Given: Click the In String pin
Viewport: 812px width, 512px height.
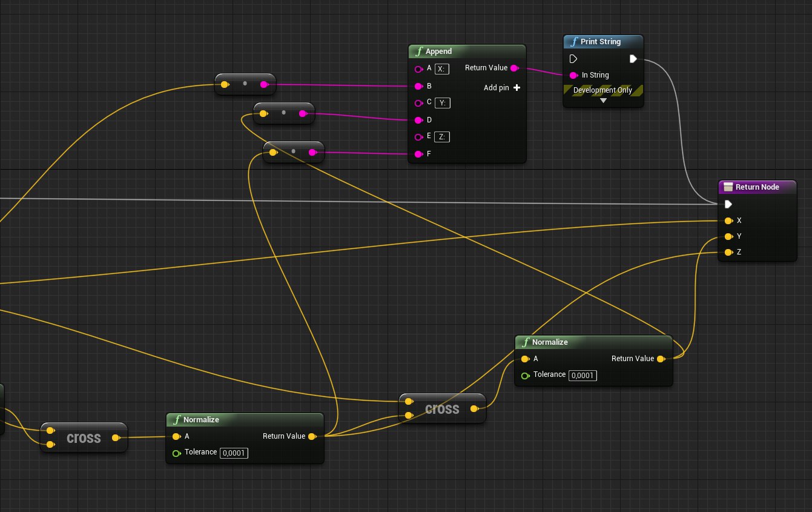Looking at the screenshot, I should coord(573,76).
